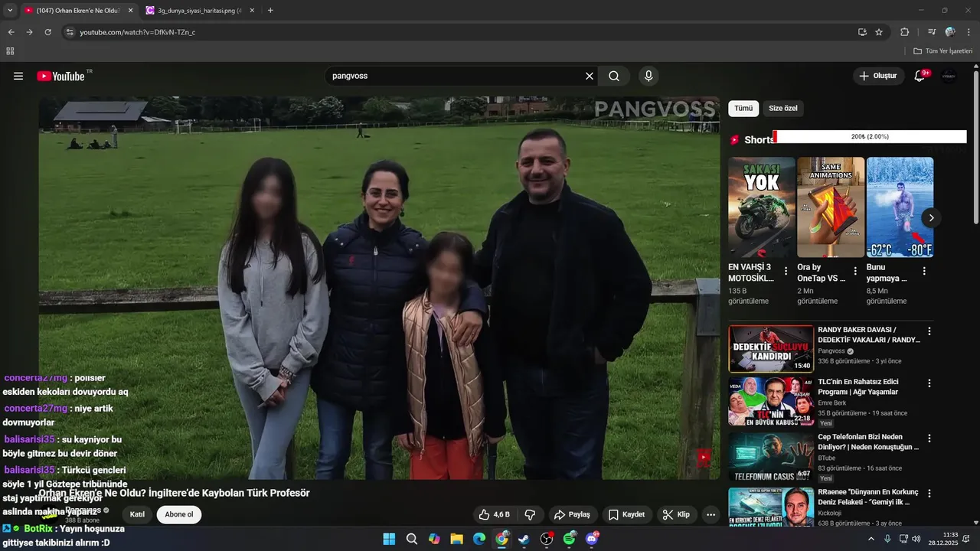The image size is (980, 551).
Task: Open options for EN VAHŞİ 3 MOTOSİKL short
Action: (x=786, y=271)
